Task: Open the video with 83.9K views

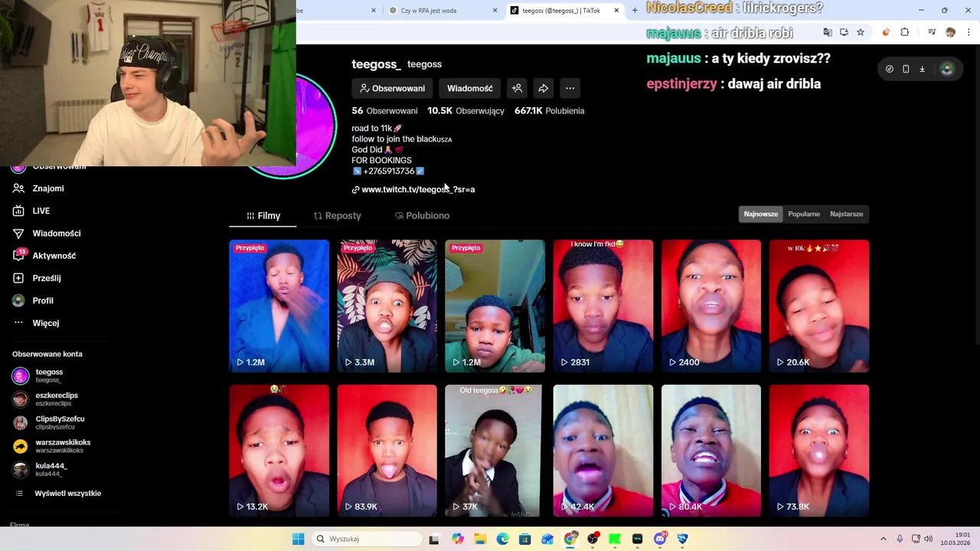Action: 387,451
